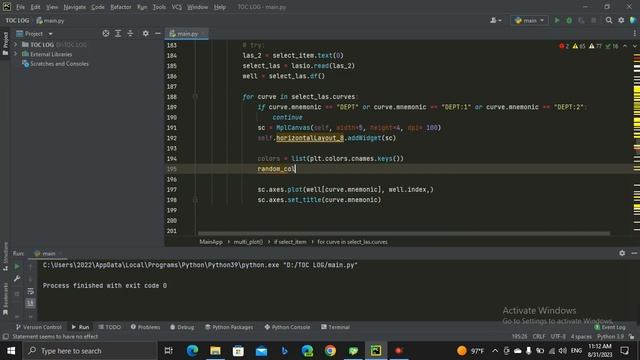Viewport: 640px width, 360px height.
Task: Open the Terminal tool window
Action: click(x=335, y=327)
